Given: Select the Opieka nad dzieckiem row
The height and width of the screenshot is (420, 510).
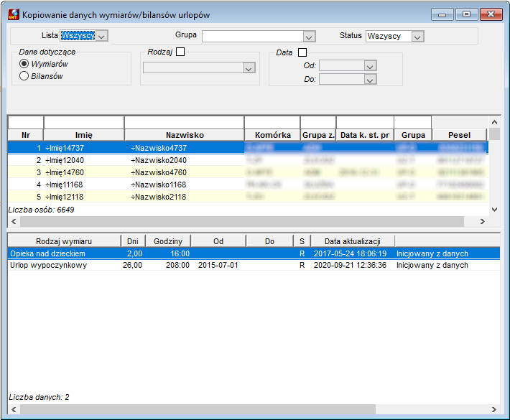Looking at the screenshot, I should [x=254, y=253].
